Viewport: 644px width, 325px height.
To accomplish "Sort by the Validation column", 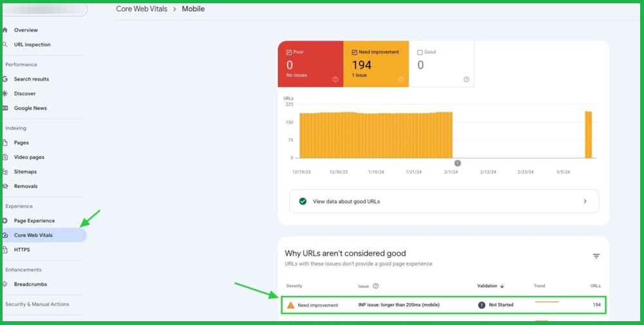I will (491, 286).
